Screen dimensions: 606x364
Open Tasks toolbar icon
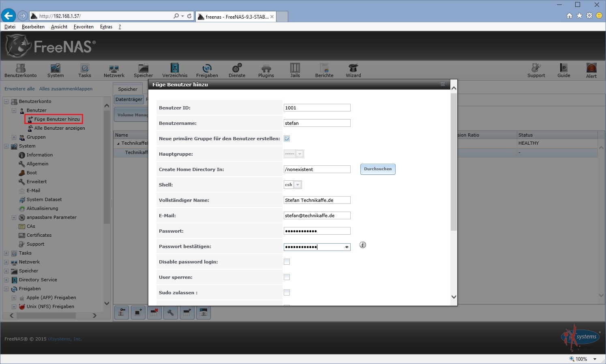85,70
